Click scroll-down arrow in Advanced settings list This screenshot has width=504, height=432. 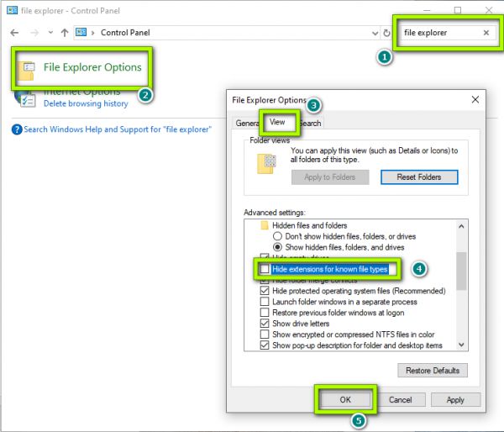[460, 345]
